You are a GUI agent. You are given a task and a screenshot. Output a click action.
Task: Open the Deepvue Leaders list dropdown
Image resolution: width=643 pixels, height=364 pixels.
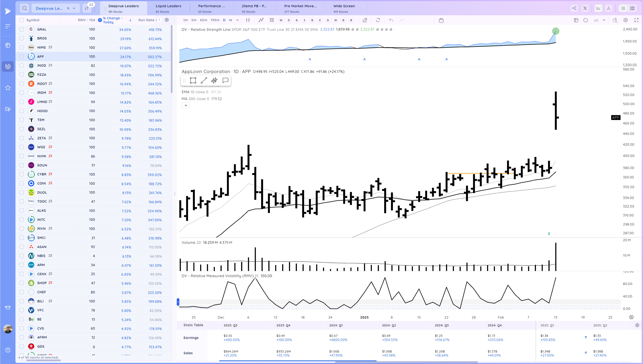click(x=74, y=8)
